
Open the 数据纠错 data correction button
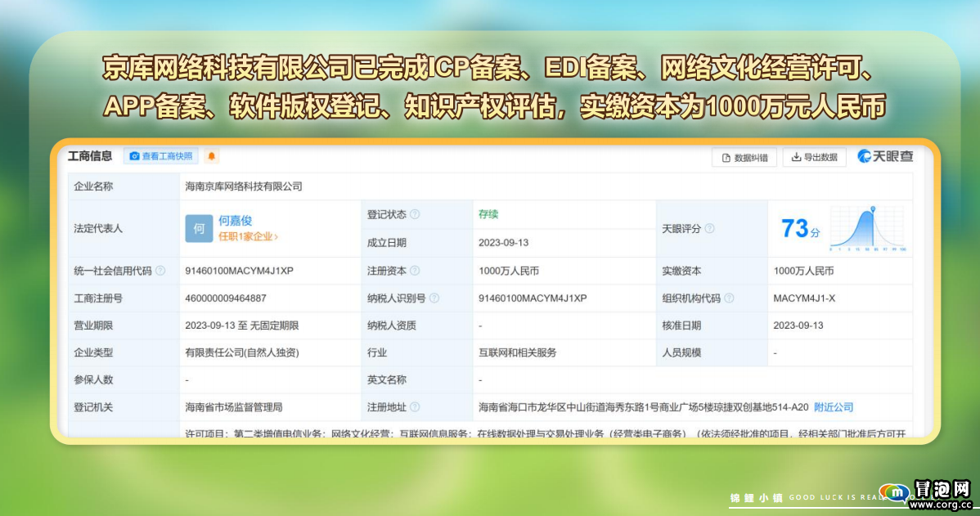[744, 158]
